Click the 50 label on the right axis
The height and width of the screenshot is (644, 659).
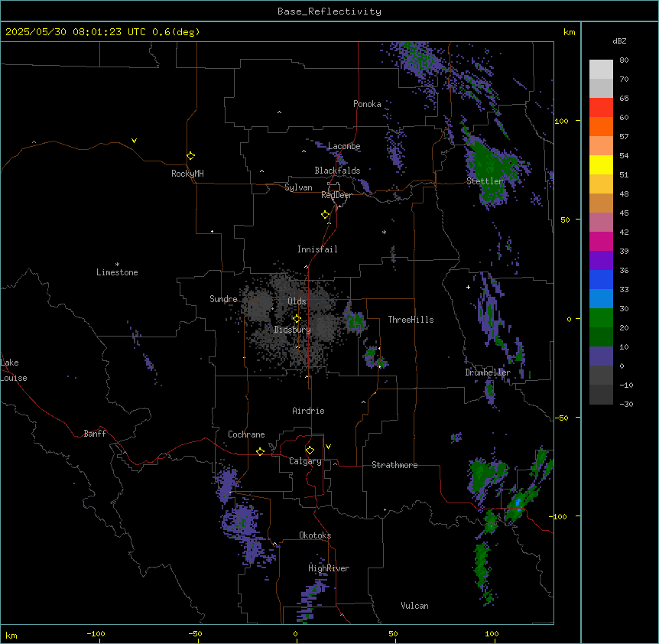click(565, 220)
